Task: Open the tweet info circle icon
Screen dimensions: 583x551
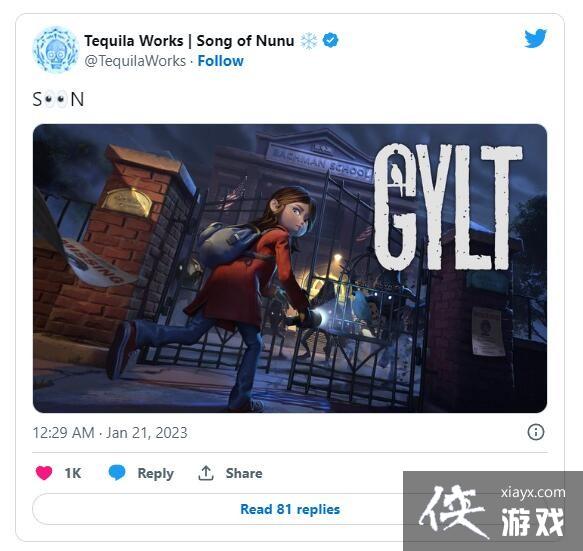Action: (x=536, y=432)
